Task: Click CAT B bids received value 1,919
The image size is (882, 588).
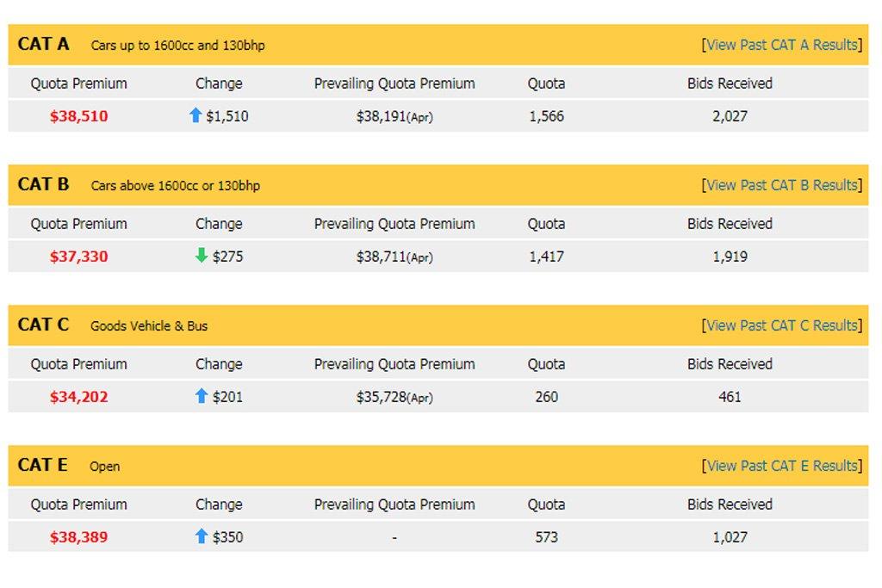Action: pos(730,257)
